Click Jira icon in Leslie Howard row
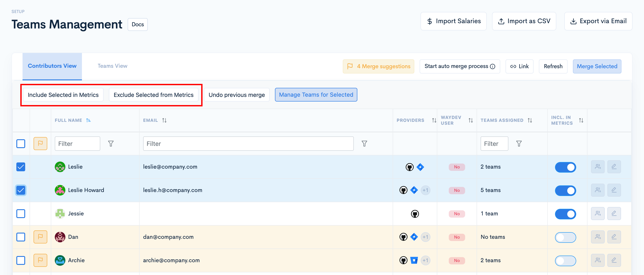Screen dimensions: 644x275 (x=414, y=190)
